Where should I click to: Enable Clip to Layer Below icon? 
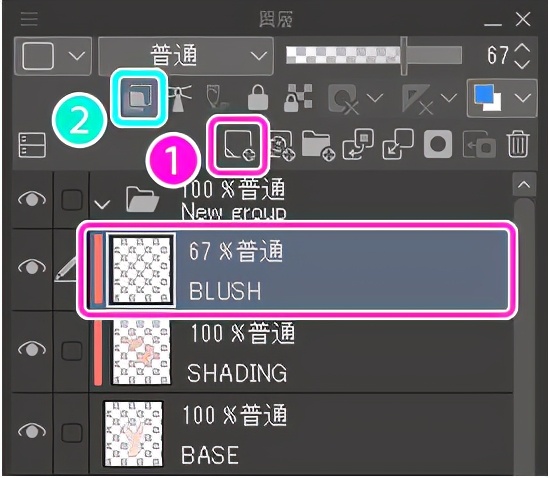(138, 97)
